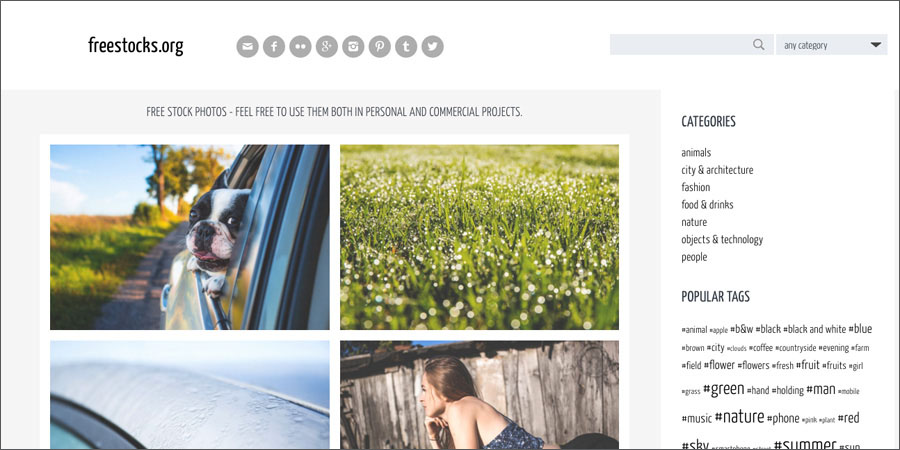This screenshot has height=450, width=900.
Task: Click the Pinterest icon
Action: (x=379, y=46)
